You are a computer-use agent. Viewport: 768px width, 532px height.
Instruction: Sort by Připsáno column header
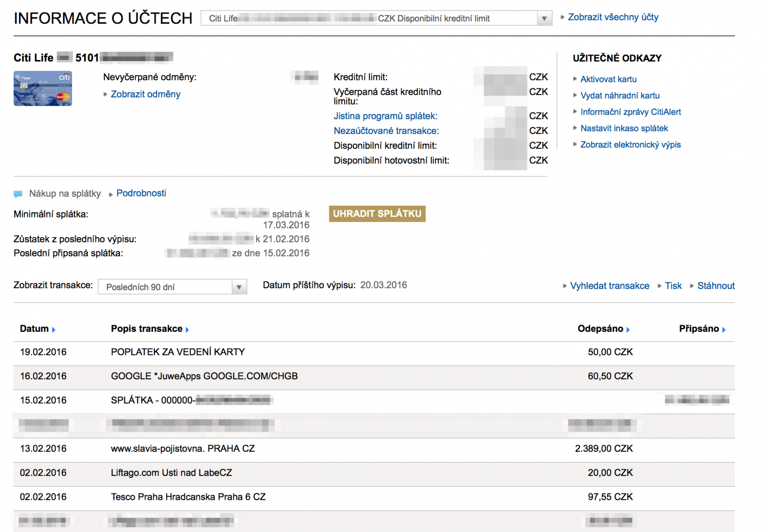click(699, 329)
